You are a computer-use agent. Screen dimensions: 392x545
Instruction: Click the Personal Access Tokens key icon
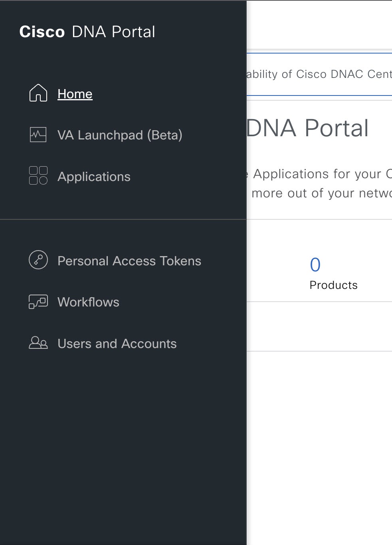pyautogui.click(x=38, y=260)
